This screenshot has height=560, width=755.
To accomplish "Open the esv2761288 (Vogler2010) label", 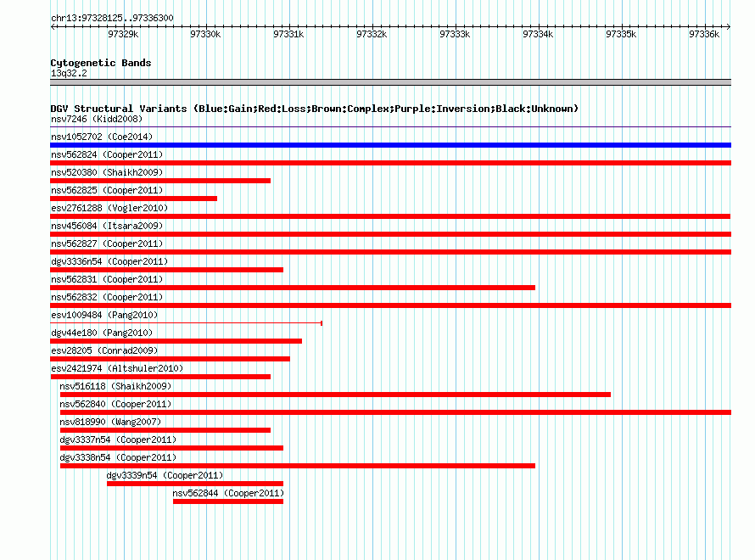I will coord(109,208).
